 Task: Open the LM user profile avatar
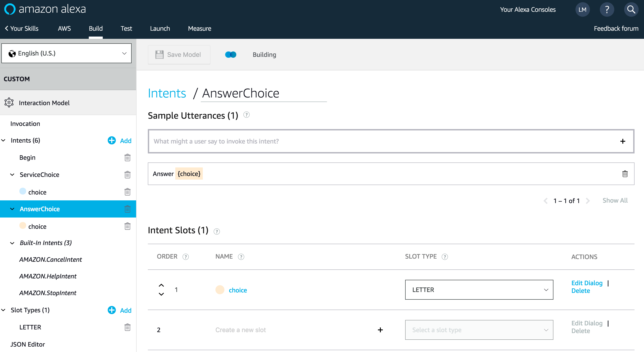(582, 9)
